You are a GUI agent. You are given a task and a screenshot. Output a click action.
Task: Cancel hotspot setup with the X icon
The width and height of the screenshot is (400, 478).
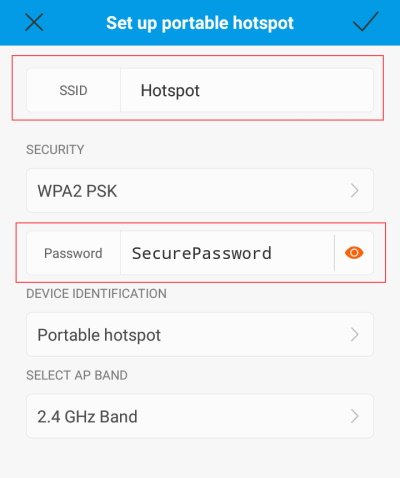[34, 23]
